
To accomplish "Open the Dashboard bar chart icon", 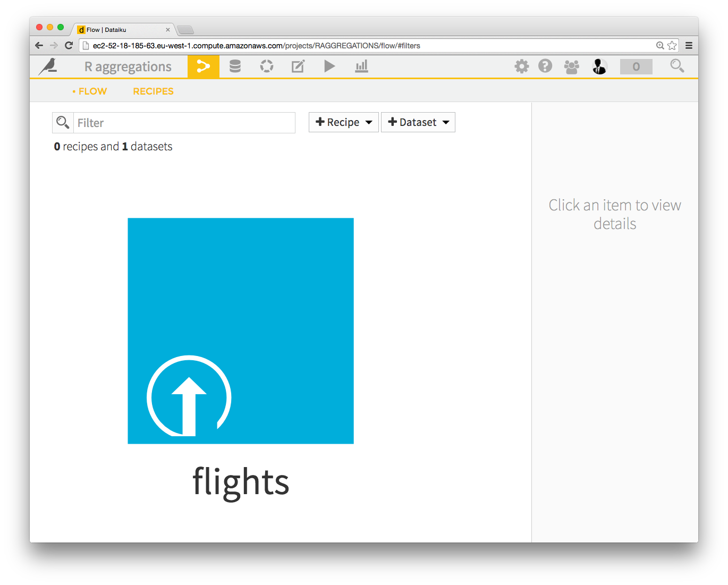I will pos(361,66).
